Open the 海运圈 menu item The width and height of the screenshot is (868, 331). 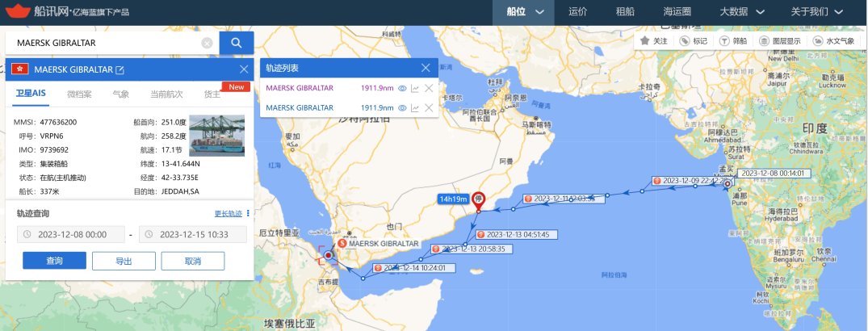[677, 11]
